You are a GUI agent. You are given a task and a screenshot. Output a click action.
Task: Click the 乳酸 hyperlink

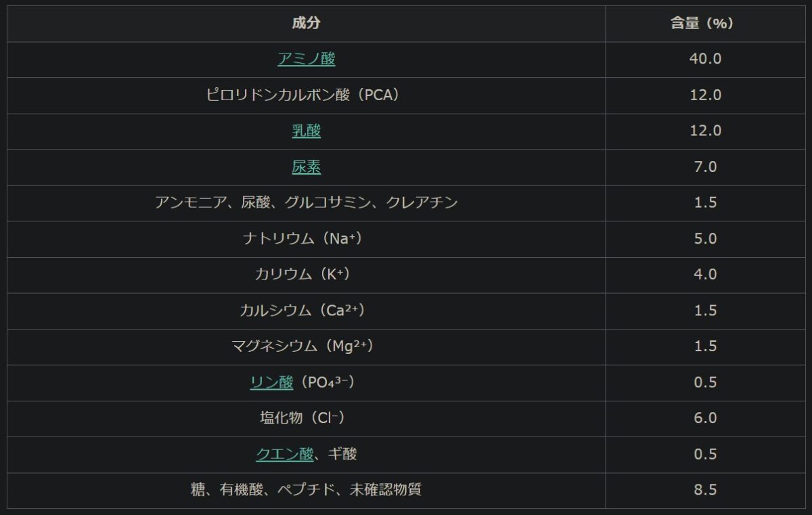click(306, 131)
